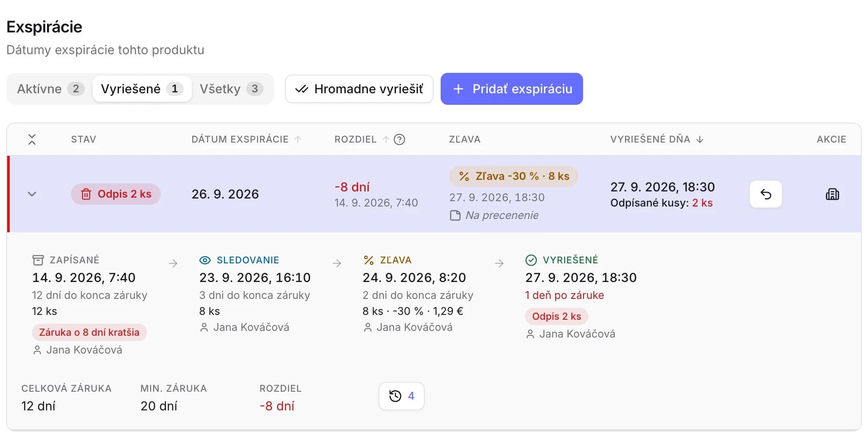The height and width of the screenshot is (445, 868).
Task: Click the text '8 ks · -30 % · 1,29 €'
Action: coord(413,311)
